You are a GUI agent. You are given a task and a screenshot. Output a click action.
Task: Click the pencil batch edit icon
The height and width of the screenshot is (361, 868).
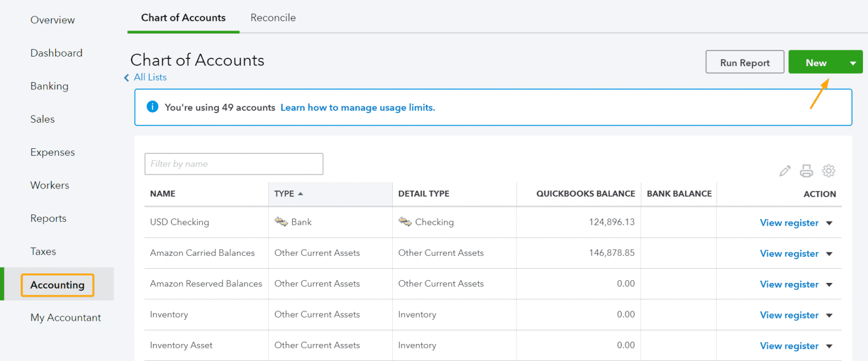point(784,170)
